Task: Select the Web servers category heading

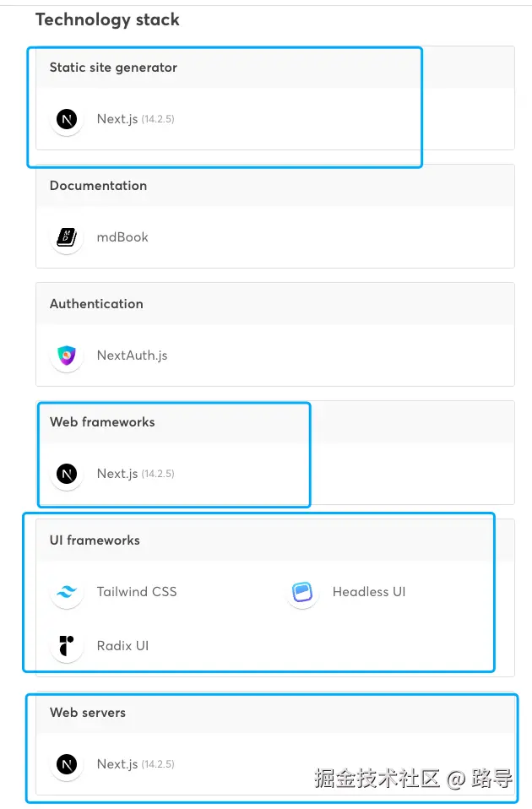Action: (88, 713)
